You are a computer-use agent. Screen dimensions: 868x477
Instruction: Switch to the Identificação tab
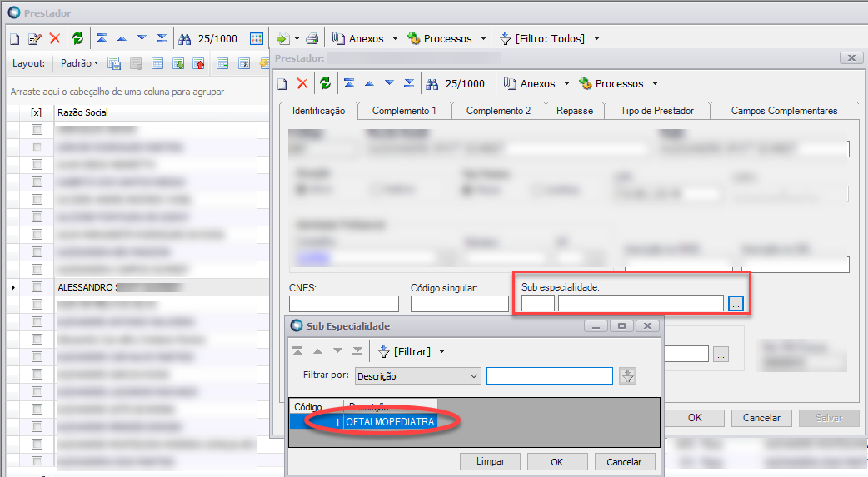pyautogui.click(x=318, y=111)
